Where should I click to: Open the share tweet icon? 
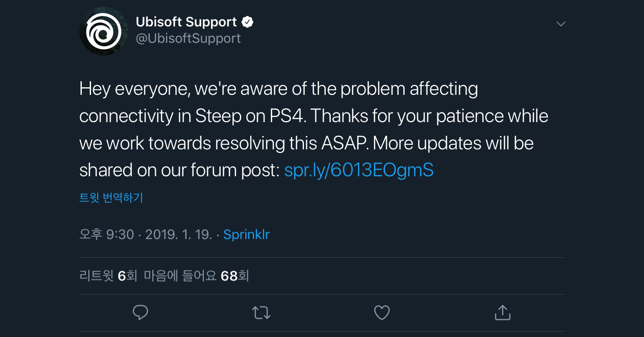[x=502, y=313]
